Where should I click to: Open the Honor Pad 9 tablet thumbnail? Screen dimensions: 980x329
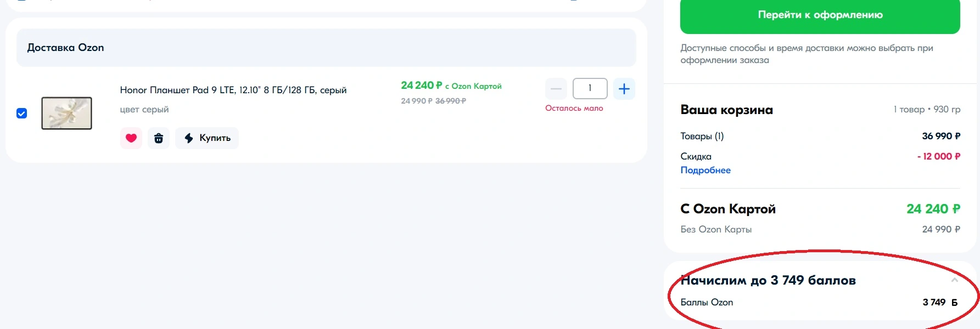(x=66, y=113)
